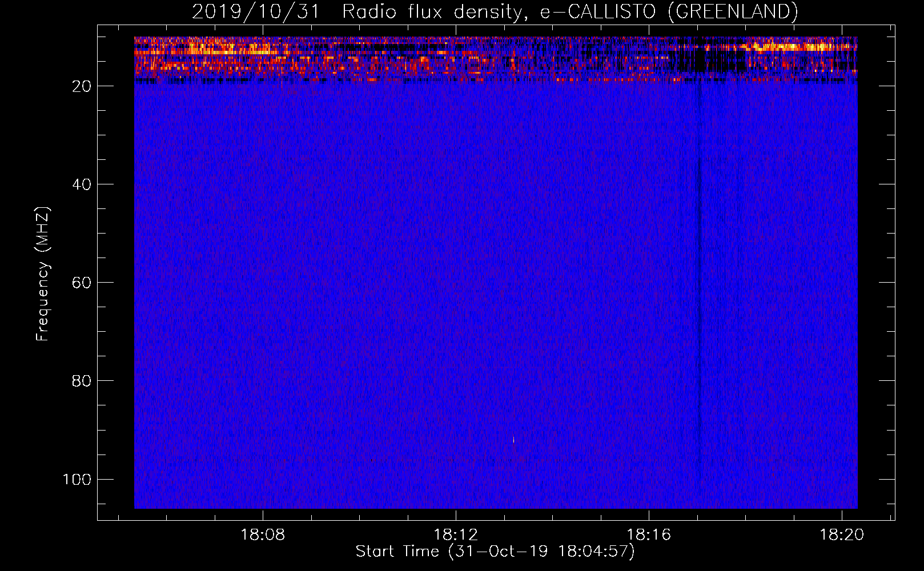Click the 18:16 time tick label
The width and height of the screenshot is (924, 571).
[x=649, y=535]
